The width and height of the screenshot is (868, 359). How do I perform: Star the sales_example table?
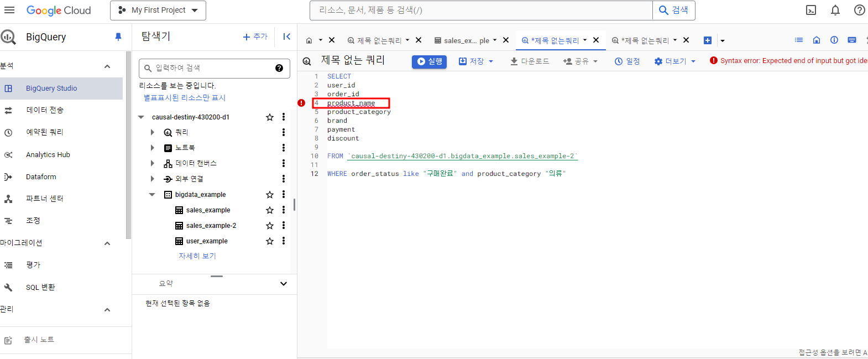pos(270,210)
